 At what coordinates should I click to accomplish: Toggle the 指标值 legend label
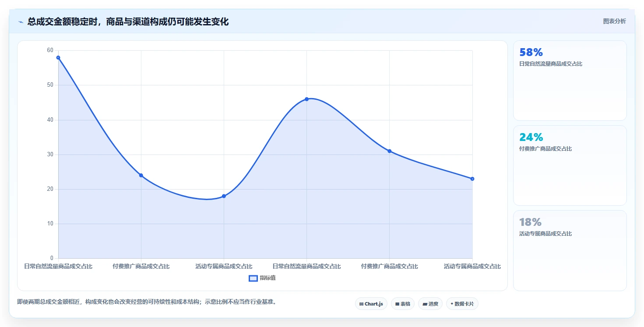click(x=267, y=278)
